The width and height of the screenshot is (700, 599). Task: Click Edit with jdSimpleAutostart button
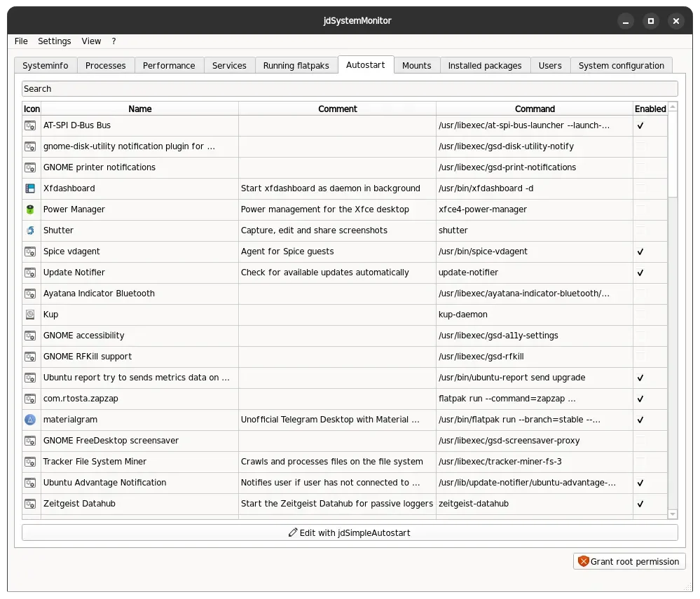coord(350,532)
